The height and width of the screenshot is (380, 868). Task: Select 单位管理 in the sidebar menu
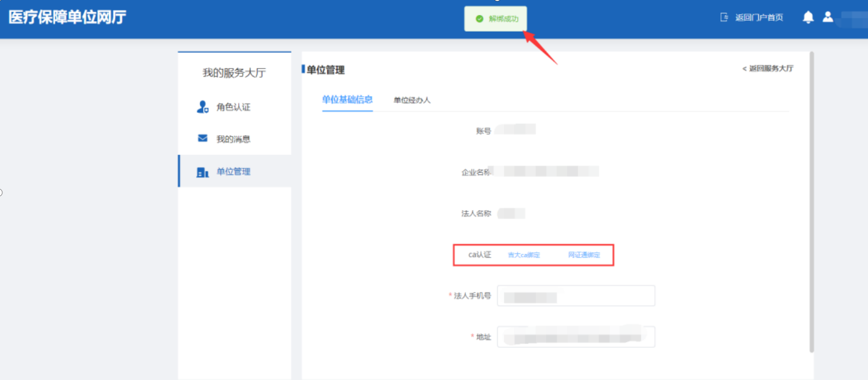point(233,172)
